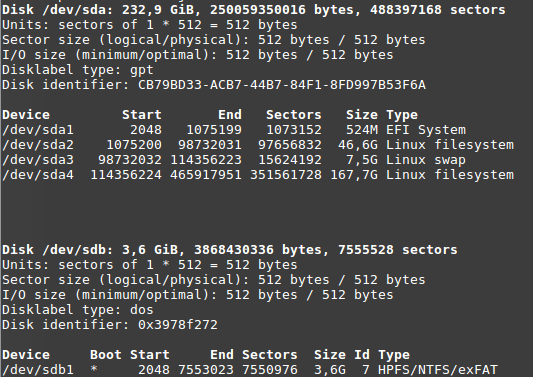Screen dimensions: 533x377
Task: Click the Id column header in sdb table
Action: 362,355
